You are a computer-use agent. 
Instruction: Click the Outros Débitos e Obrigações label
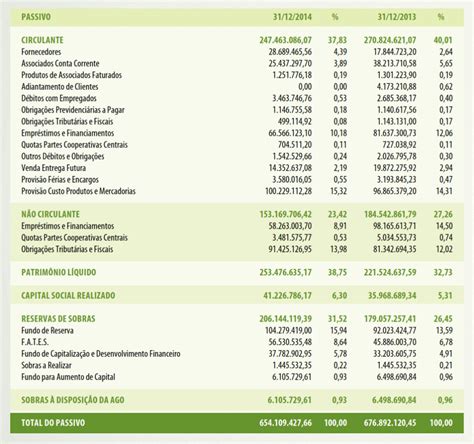click(63, 156)
